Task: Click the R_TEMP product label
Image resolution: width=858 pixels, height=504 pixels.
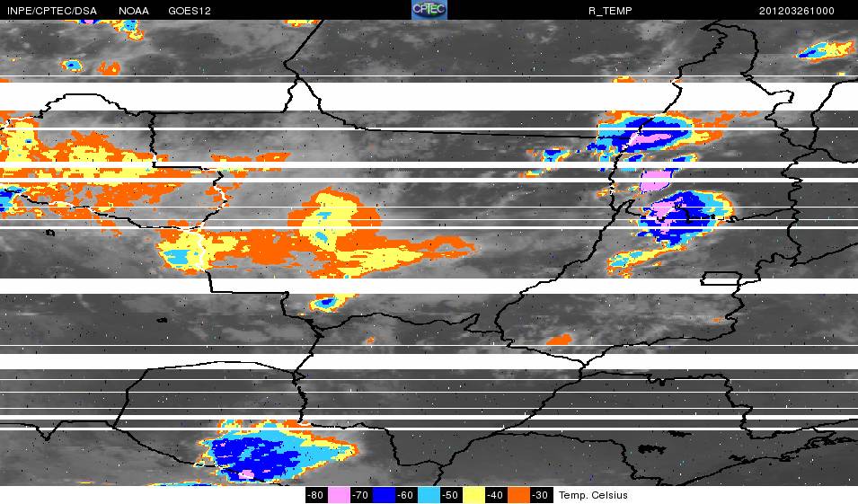Action: click(x=610, y=11)
